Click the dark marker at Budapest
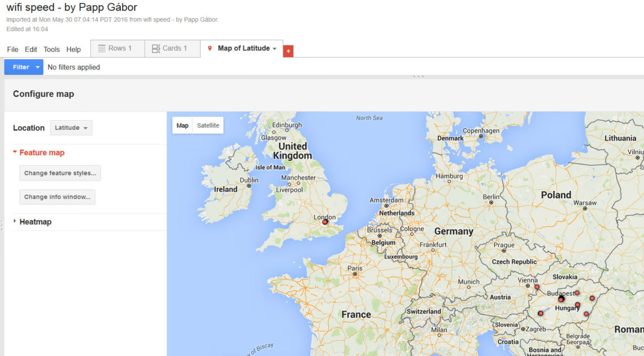Image resolution: width=644 pixels, height=356 pixels. click(x=561, y=299)
